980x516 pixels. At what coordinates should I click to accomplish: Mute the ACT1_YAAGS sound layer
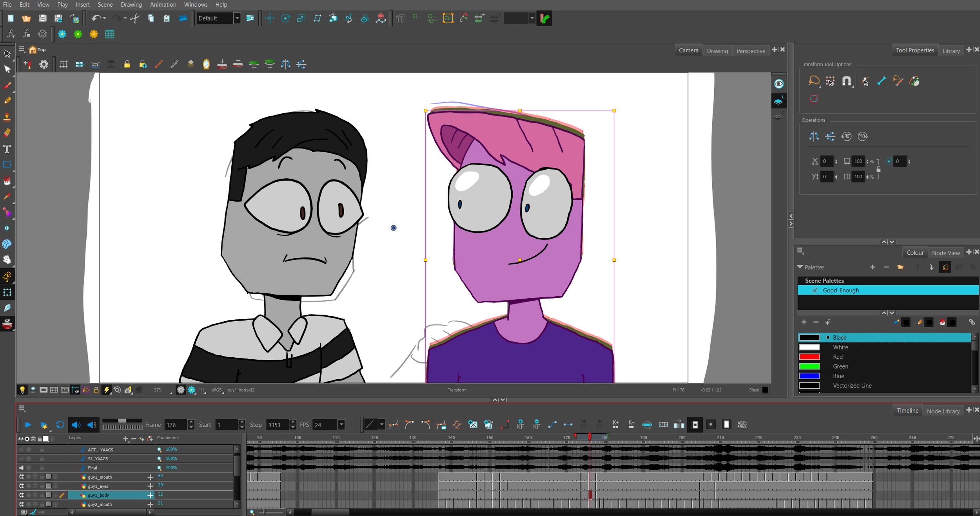point(22,449)
